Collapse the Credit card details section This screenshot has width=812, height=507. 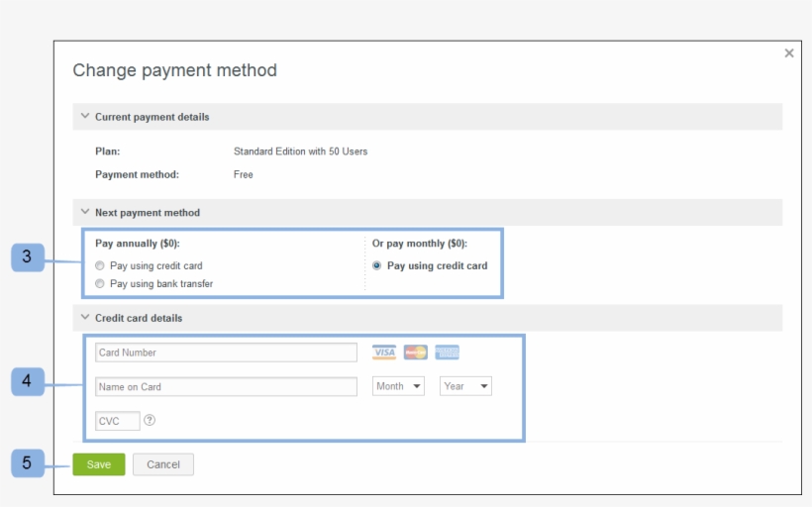[85, 317]
